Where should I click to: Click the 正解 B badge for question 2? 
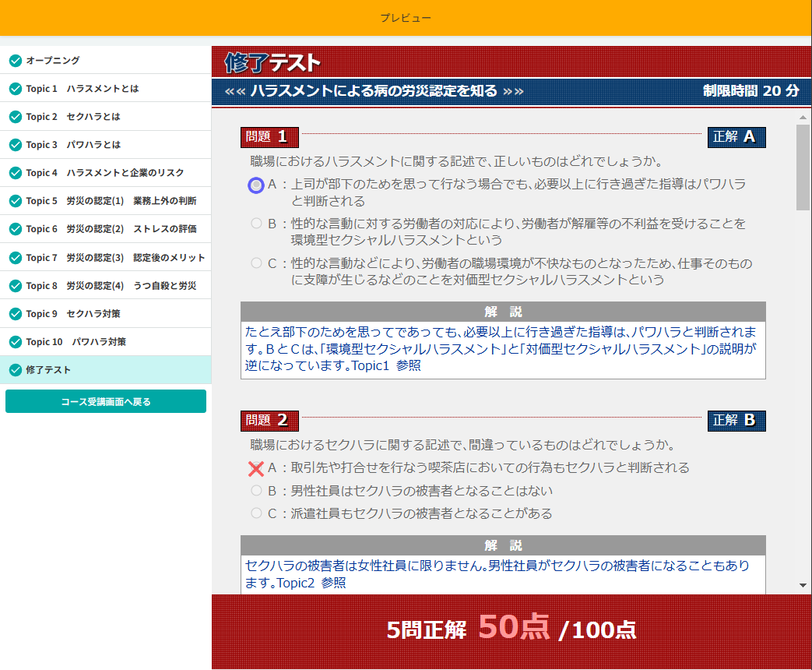click(736, 420)
